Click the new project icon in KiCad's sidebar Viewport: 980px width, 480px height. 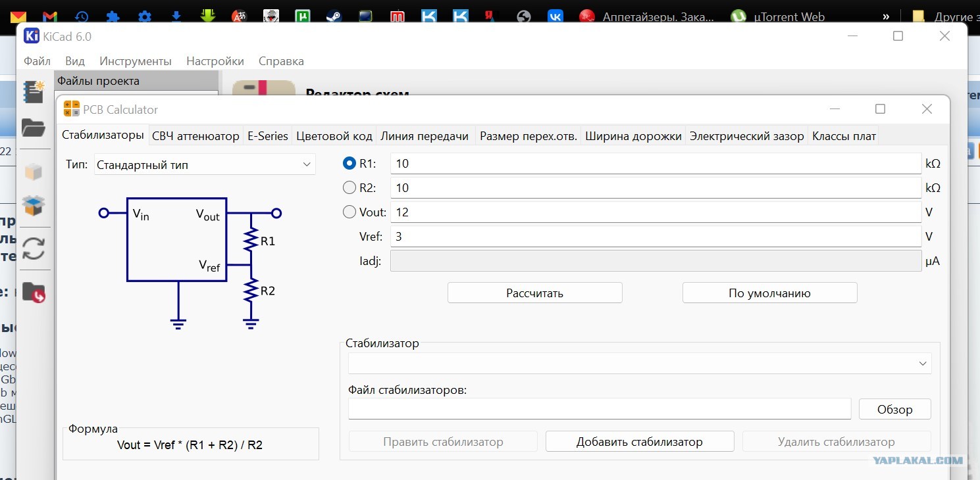34,91
